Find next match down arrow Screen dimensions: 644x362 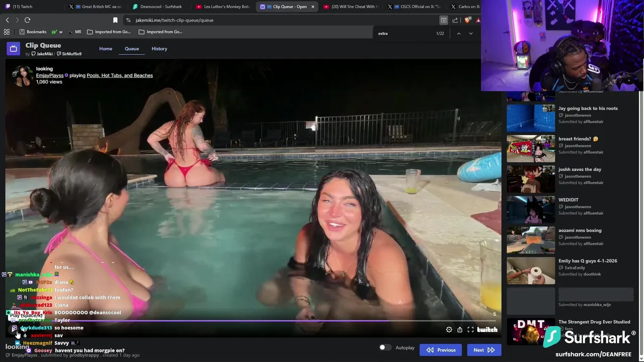470,33
